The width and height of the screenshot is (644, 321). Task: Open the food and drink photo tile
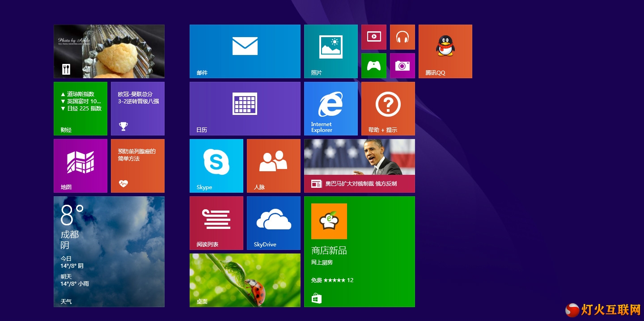point(109,51)
